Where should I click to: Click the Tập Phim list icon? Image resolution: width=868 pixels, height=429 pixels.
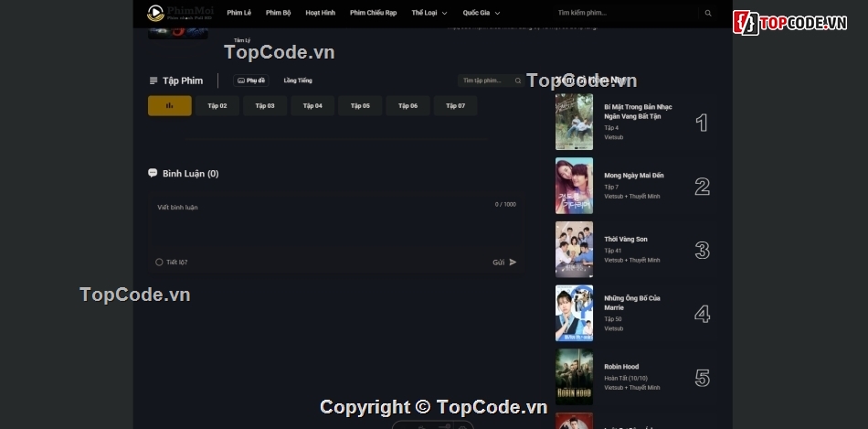click(x=153, y=80)
